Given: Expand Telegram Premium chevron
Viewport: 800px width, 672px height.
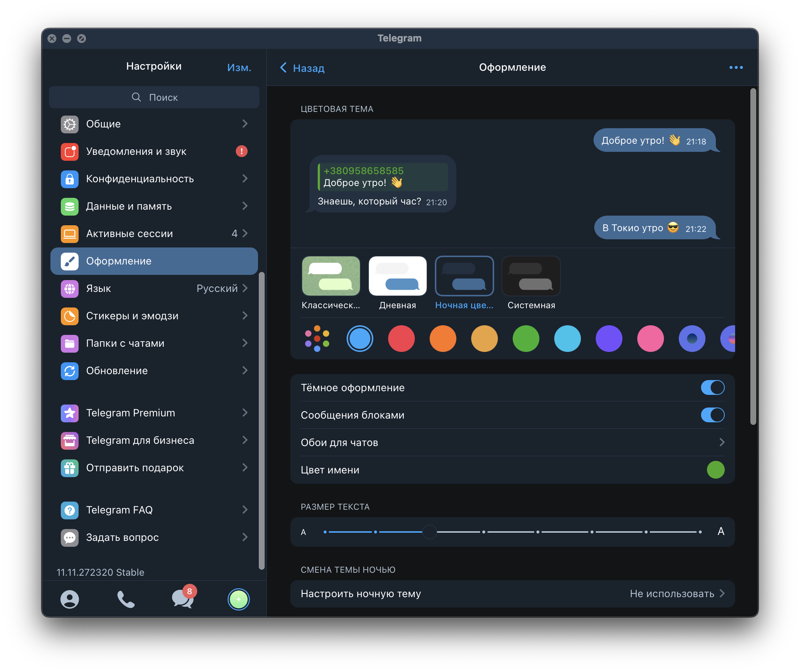Looking at the screenshot, I should [245, 413].
